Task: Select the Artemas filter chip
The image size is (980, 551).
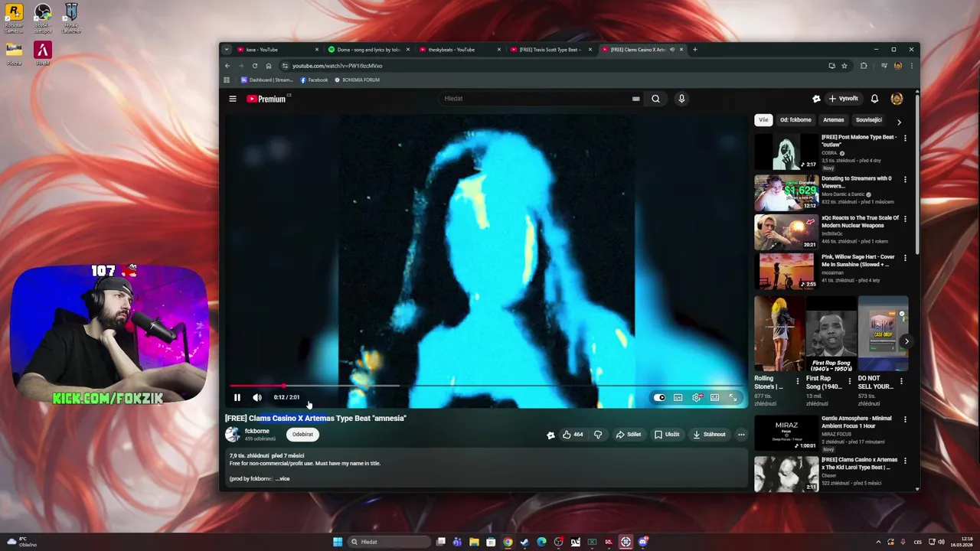Action: pos(834,120)
